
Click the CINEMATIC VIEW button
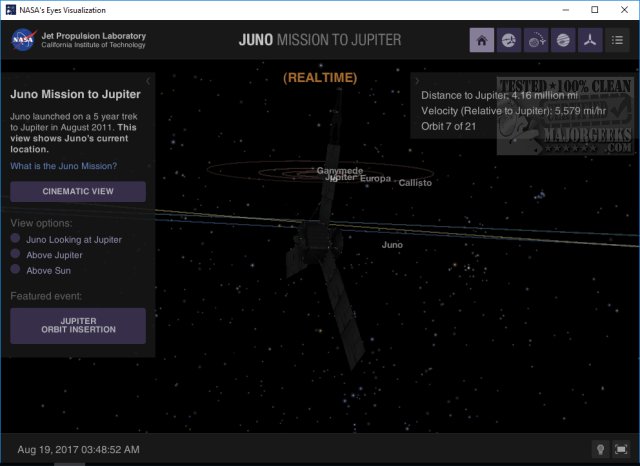click(x=78, y=191)
